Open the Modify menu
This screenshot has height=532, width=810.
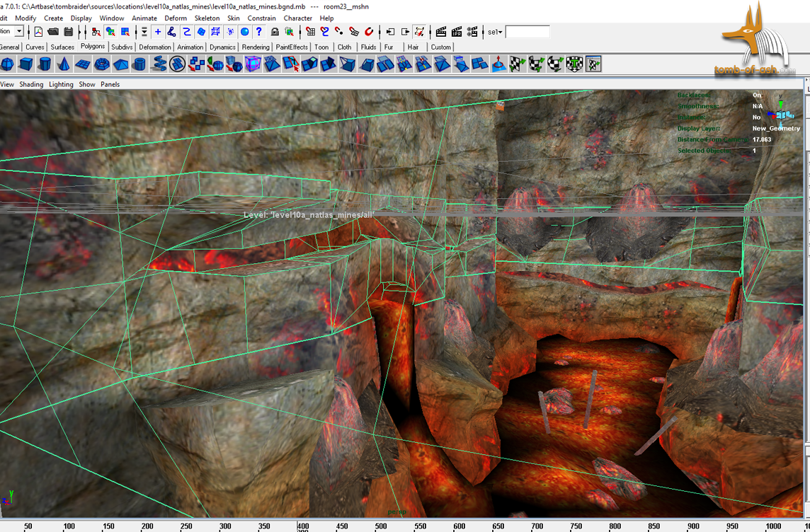tap(25, 18)
